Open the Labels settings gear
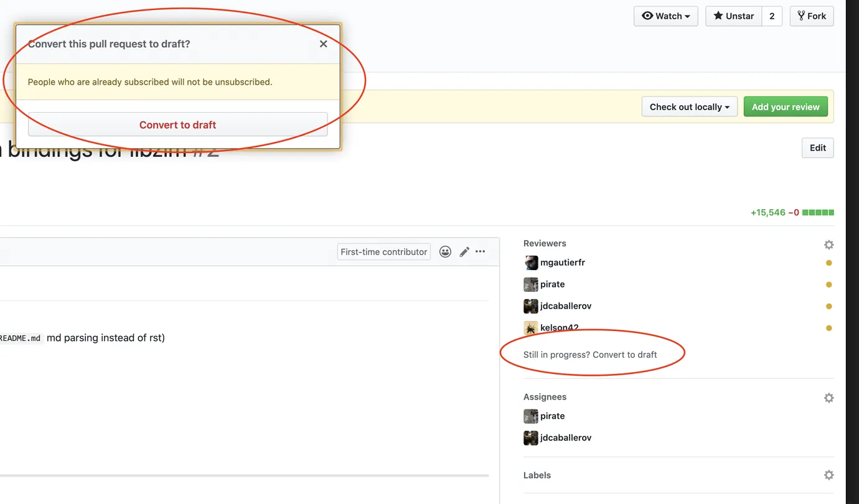This screenshot has height=504, width=859. [828, 475]
